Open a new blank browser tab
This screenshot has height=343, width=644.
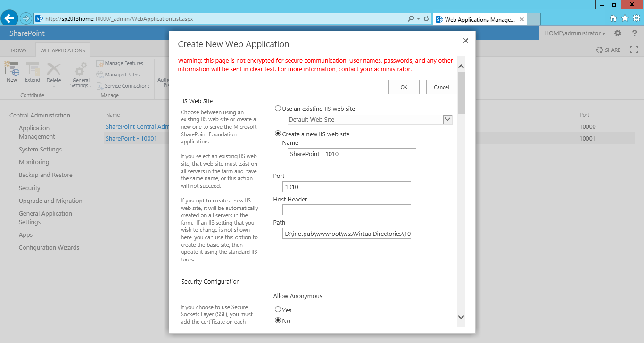click(534, 19)
